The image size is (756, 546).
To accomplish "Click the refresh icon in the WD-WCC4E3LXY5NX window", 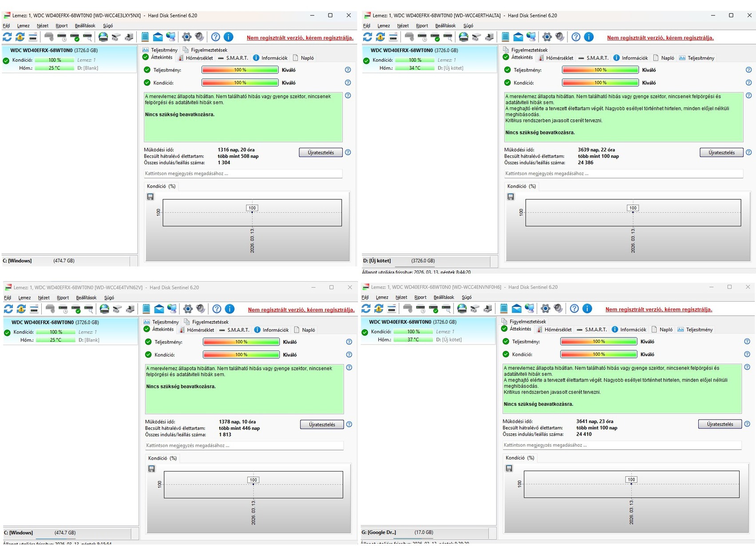I will pos(8,37).
